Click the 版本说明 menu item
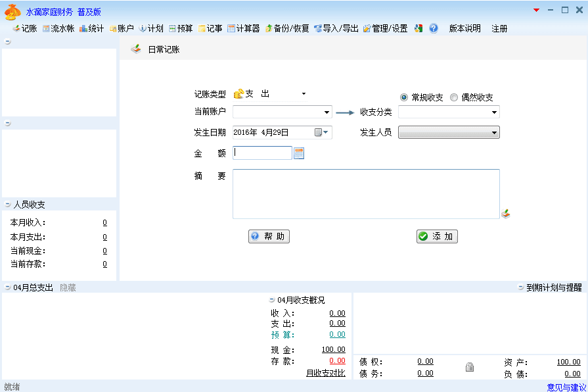588x392 pixels. pos(464,28)
